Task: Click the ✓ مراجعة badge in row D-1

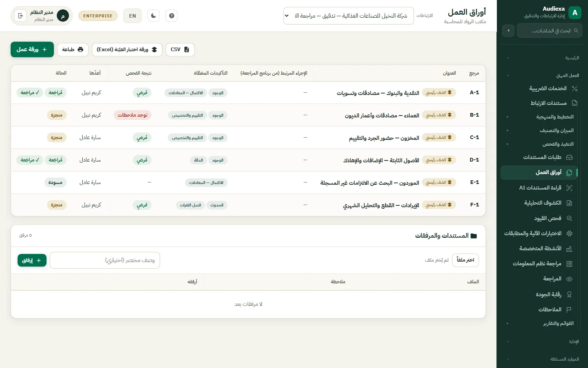Action: (30, 160)
